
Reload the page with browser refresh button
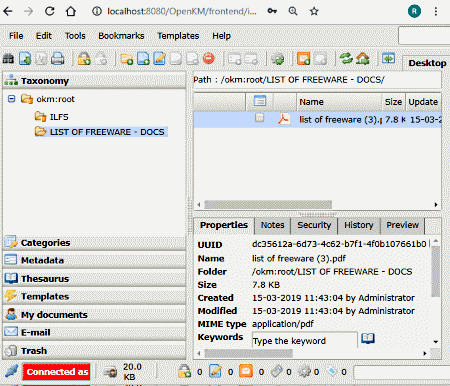coord(50,11)
